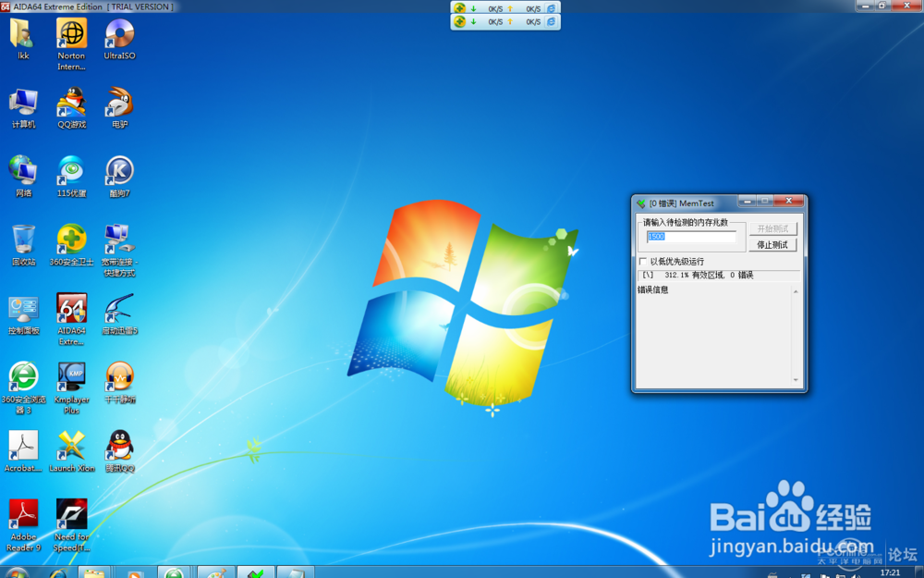Restore down the AIDA64 Extreme Edition window
The height and width of the screenshot is (578, 924).
(882, 6)
